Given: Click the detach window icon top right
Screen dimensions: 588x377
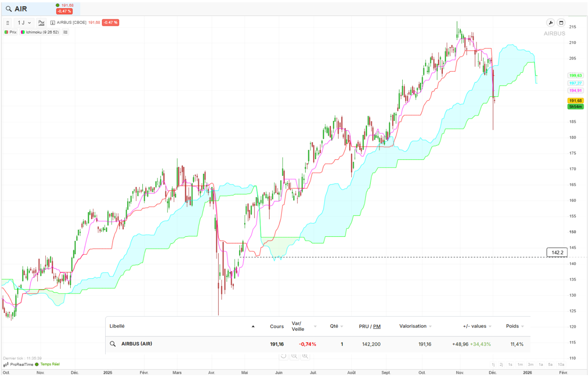Looking at the screenshot, I should point(561,23).
